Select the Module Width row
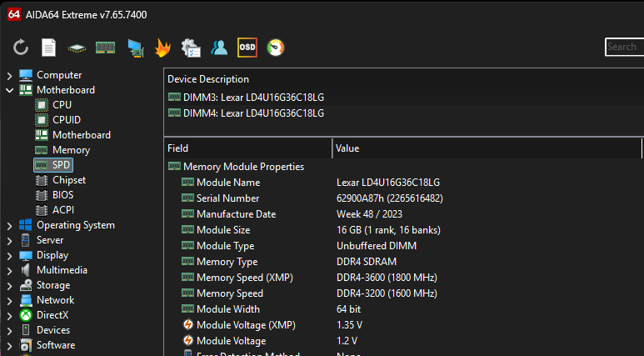The width and height of the screenshot is (644, 356). tap(404, 309)
